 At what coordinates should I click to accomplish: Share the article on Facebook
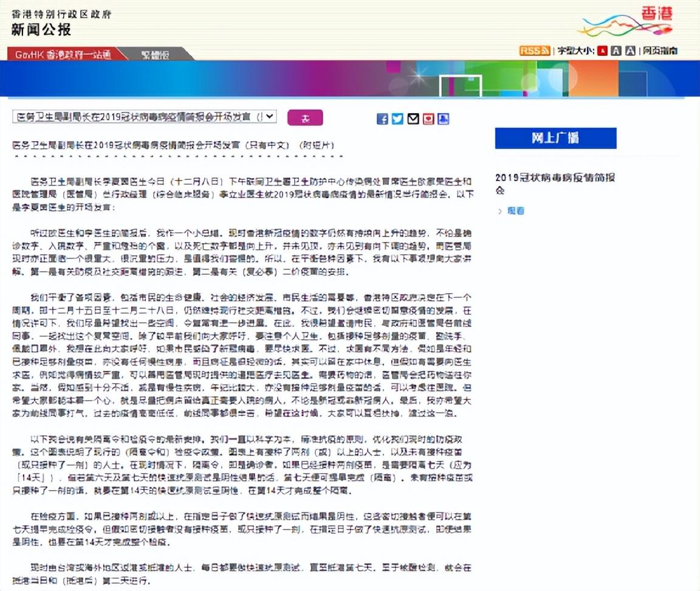tap(382, 119)
